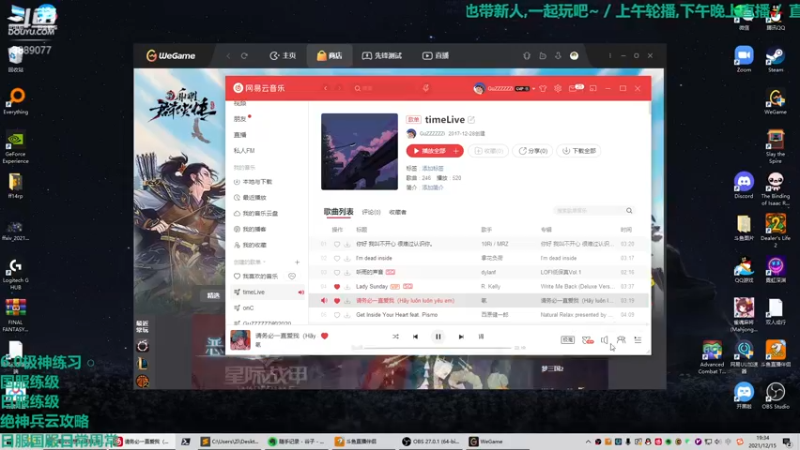
Task: Click the add description link
Action: click(433, 188)
